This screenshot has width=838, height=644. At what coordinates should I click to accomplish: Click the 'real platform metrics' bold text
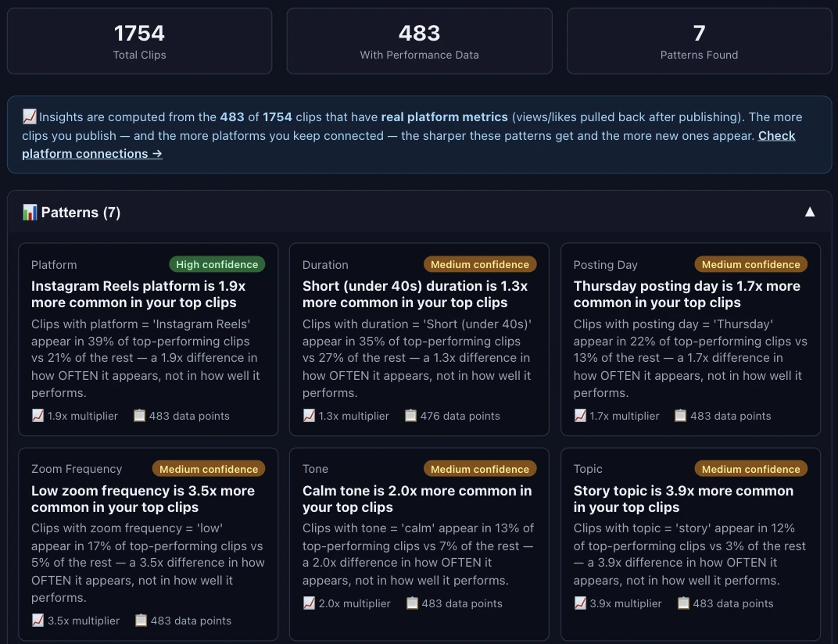point(444,116)
